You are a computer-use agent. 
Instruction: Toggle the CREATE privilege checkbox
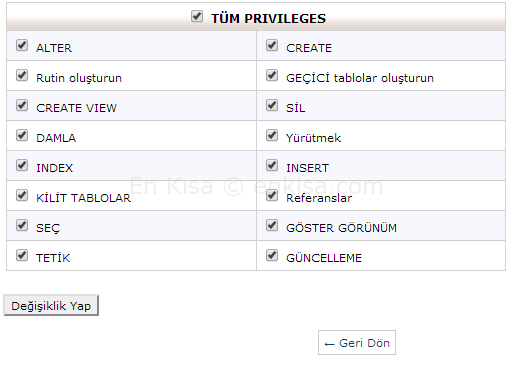pyautogui.click(x=272, y=45)
